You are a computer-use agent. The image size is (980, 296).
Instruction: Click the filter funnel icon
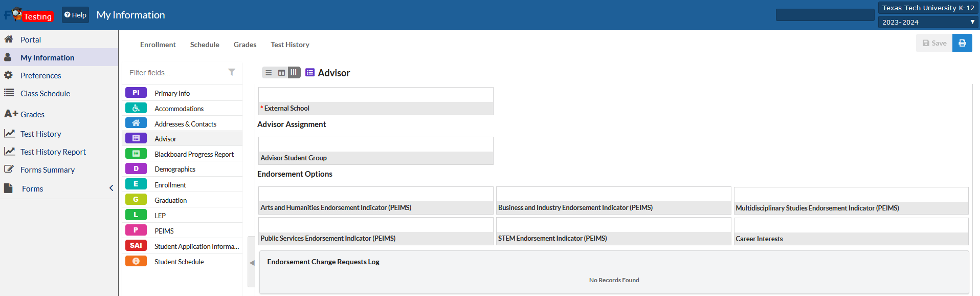coord(232,72)
